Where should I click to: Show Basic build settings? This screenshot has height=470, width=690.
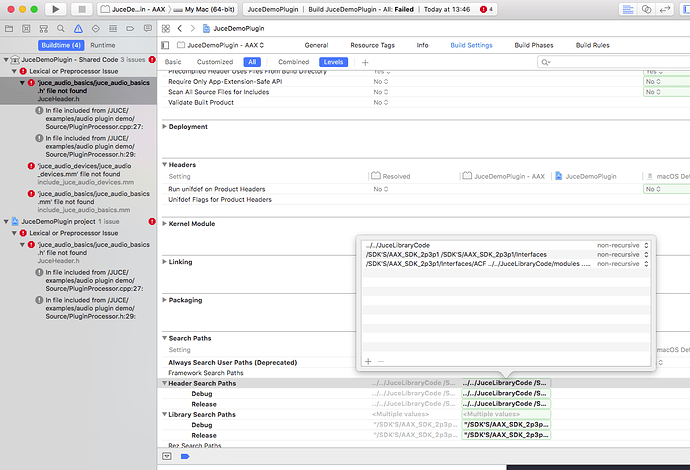click(x=173, y=62)
